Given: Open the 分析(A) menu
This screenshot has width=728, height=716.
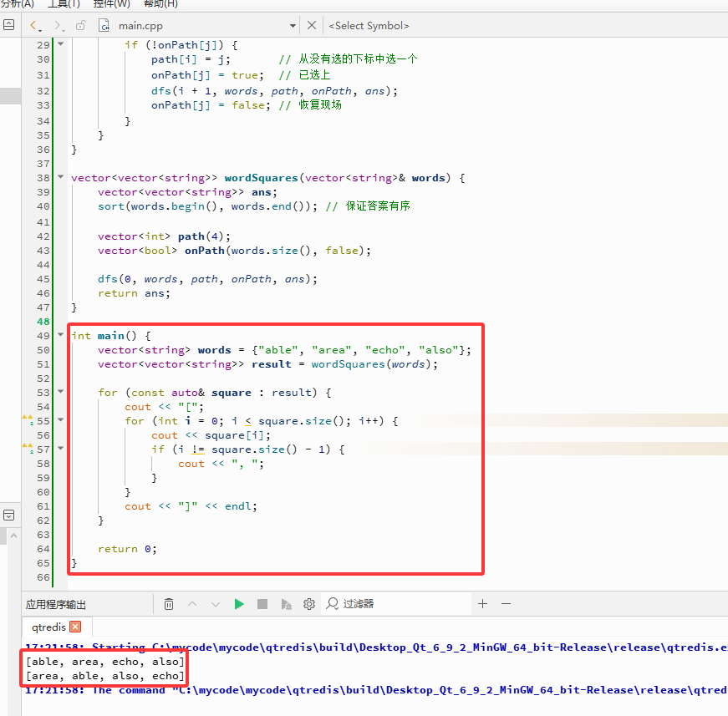Looking at the screenshot, I should click(18, 3).
